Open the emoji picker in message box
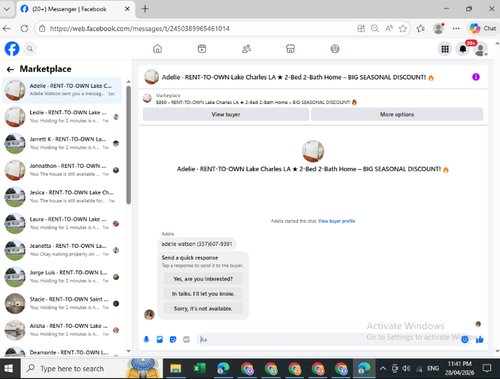500x379 pixels. pyautogui.click(x=465, y=340)
